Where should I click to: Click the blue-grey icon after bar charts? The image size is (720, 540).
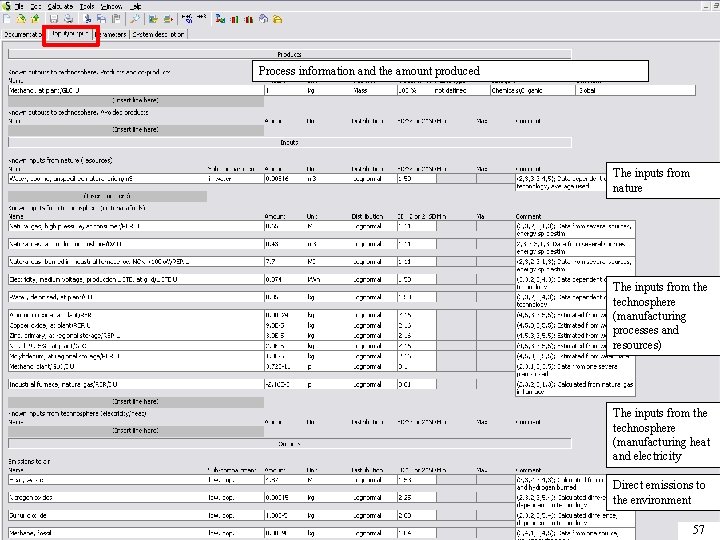click(x=263, y=19)
